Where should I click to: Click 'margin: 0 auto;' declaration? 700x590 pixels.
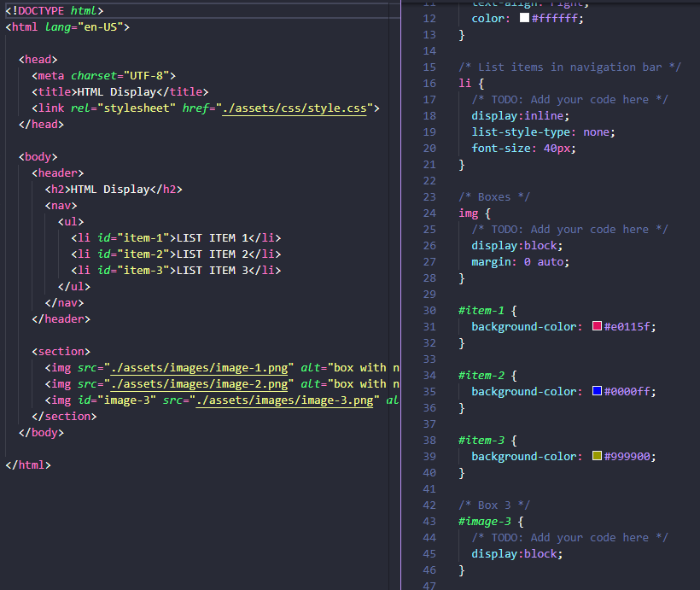pyautogui.click(x=521, y=262)
